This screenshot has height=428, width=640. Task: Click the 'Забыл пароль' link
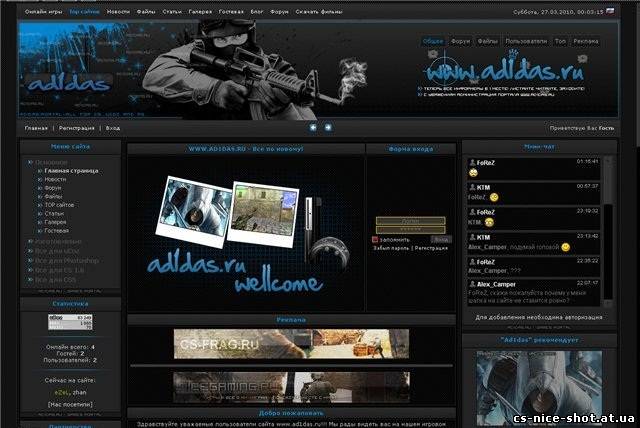[391, 248]
